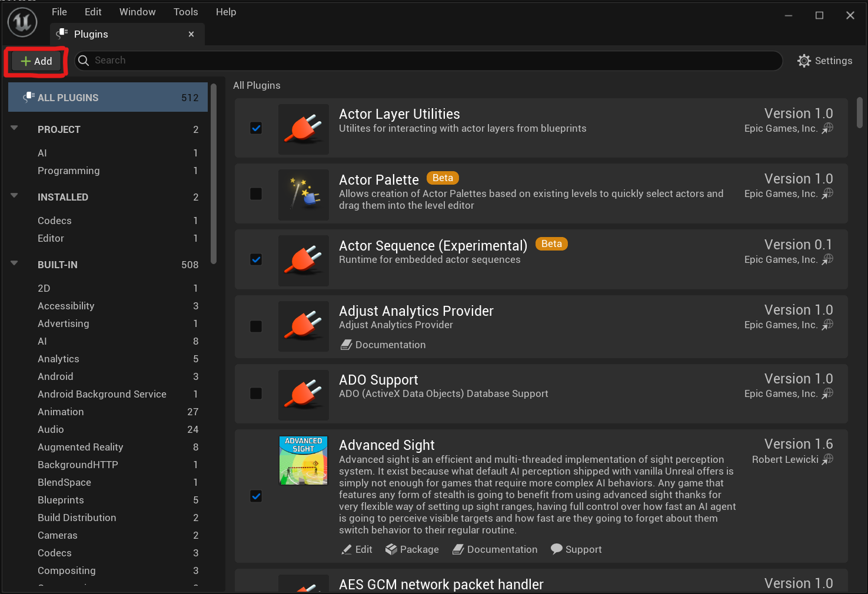Image resolution: width=868 pixels, height=594 pixels.
Task: Open the Window menu
Action: point(138,12)
